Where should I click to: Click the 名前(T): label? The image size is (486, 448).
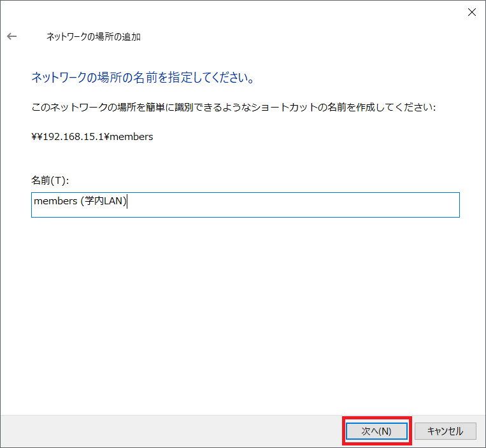(x=50, y=181)
